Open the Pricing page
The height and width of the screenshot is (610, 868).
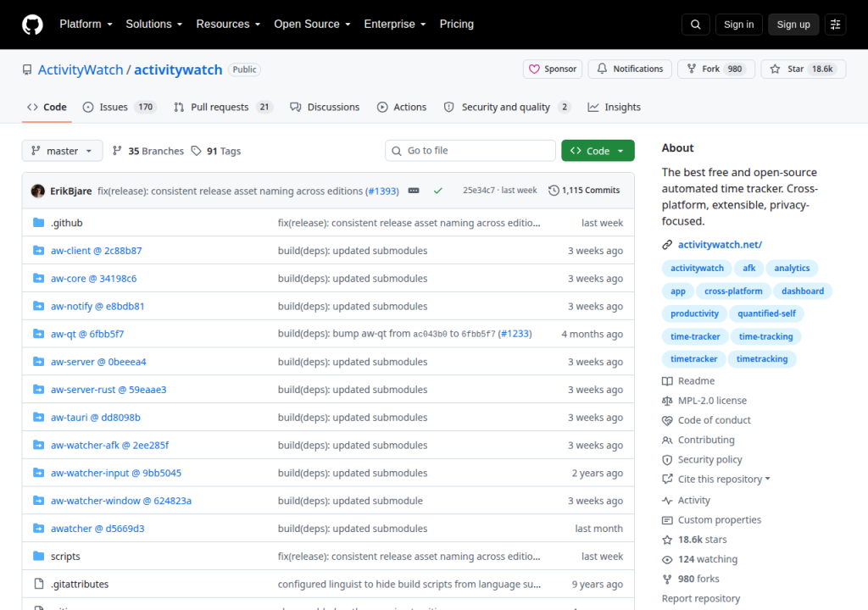pyautogui.click(x=457, y=25)
